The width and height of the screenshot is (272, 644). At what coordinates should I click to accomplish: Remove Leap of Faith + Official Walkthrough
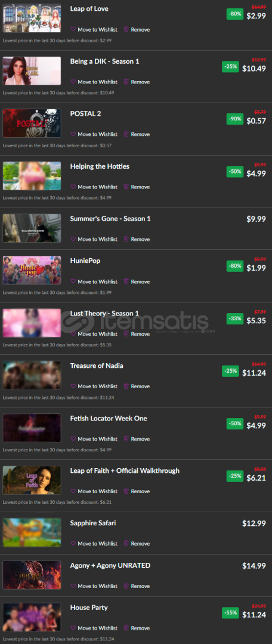tap(137, 491)
